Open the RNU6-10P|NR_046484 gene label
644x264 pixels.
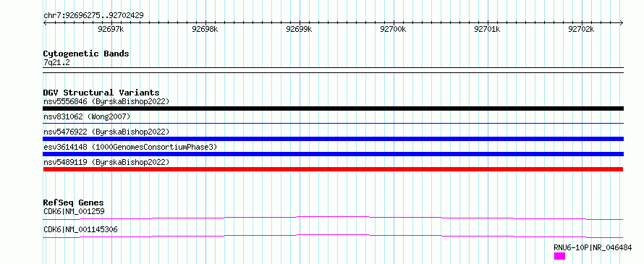[x=593, y=247]
